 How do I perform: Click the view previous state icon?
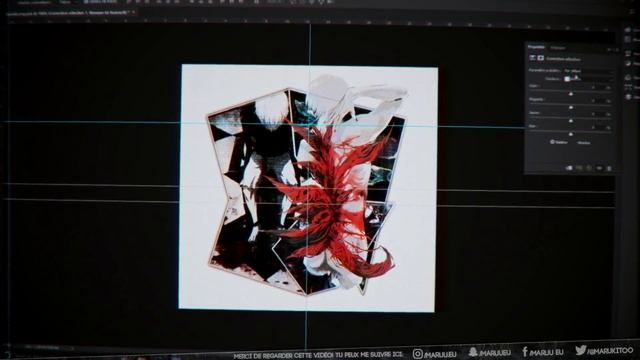point(580,168)
